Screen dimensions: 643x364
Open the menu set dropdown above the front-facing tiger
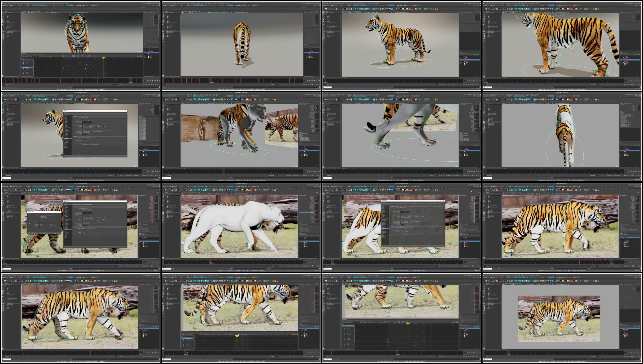(x=5, y=5)
